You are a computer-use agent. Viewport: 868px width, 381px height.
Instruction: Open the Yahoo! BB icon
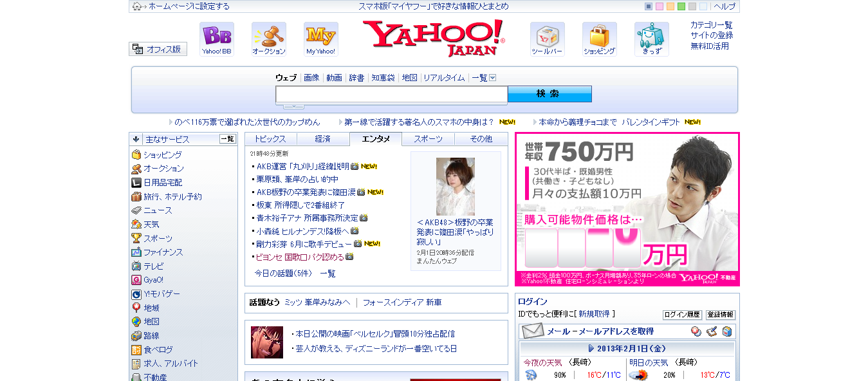217,39
